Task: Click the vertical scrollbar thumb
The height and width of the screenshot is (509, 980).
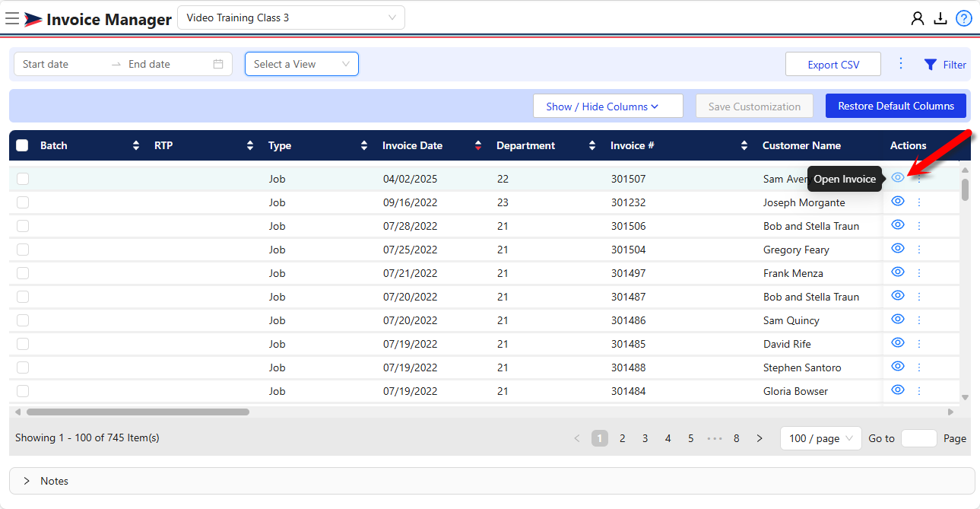Action: 965,189
